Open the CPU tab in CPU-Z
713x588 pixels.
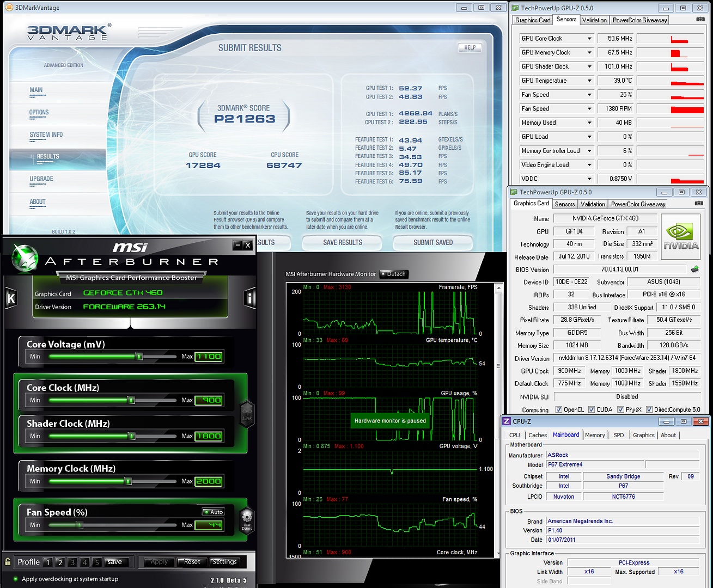[x=515, y=435]
